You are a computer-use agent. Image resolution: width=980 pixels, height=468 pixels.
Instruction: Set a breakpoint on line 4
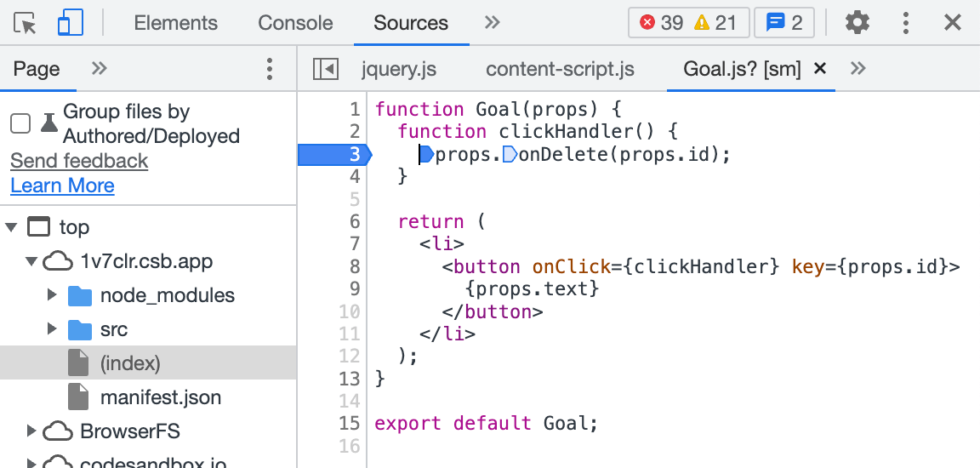[x=355, y=177]
